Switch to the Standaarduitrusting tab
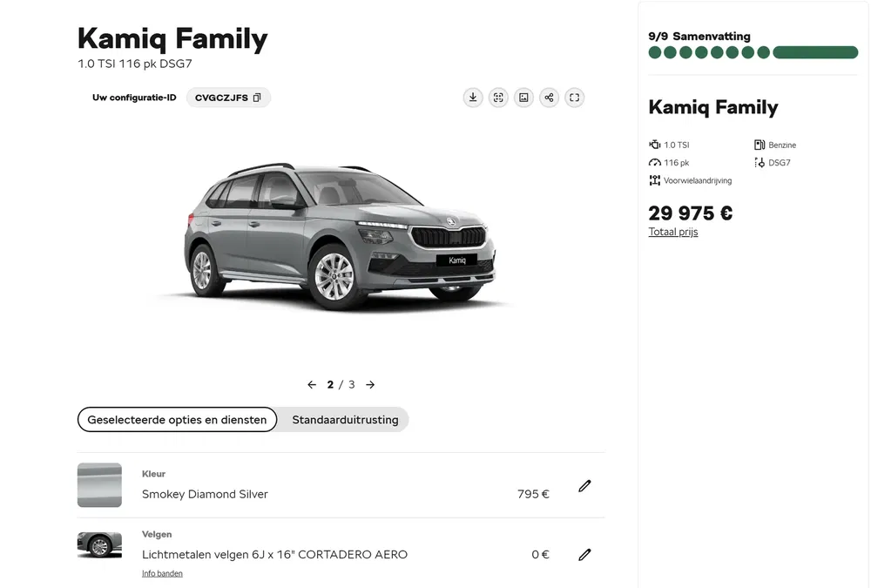 pyautogui.click(x=342, y=419)
